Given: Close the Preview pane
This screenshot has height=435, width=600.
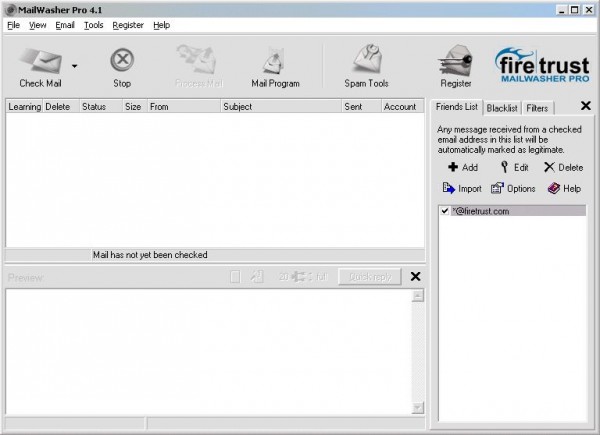Looking at the screenshot, I should (415, 276).
